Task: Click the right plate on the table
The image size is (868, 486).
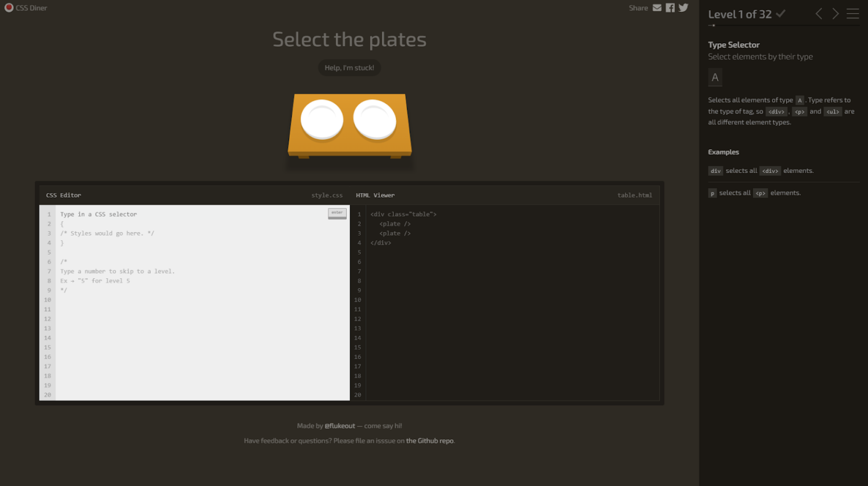Action: pyautogui.click(x=375, y=119)
